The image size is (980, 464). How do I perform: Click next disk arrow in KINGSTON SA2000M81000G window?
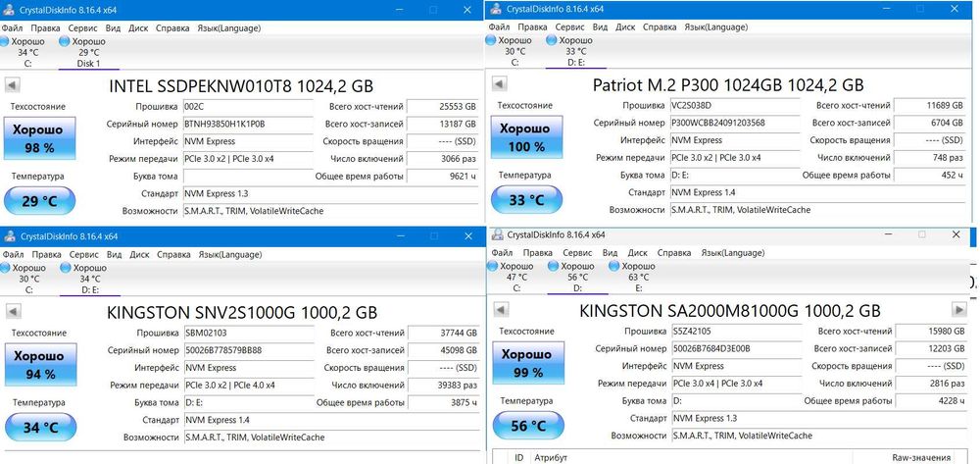coord(958,310)
